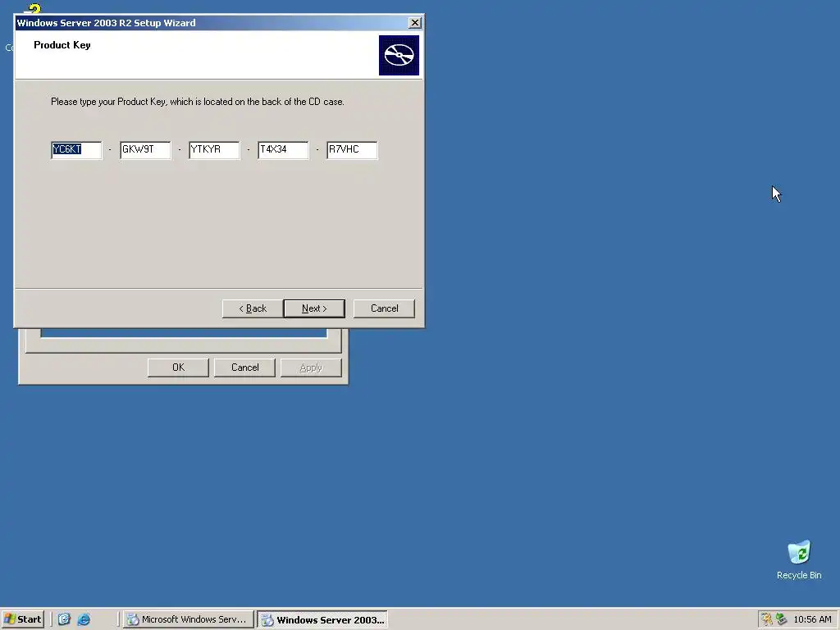Close the Setup Wizard window
The image size is (840, 630).
click(414, 22)
